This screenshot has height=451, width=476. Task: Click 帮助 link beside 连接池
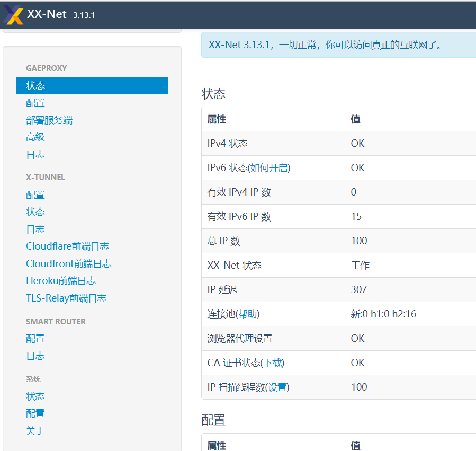[247, 314]
